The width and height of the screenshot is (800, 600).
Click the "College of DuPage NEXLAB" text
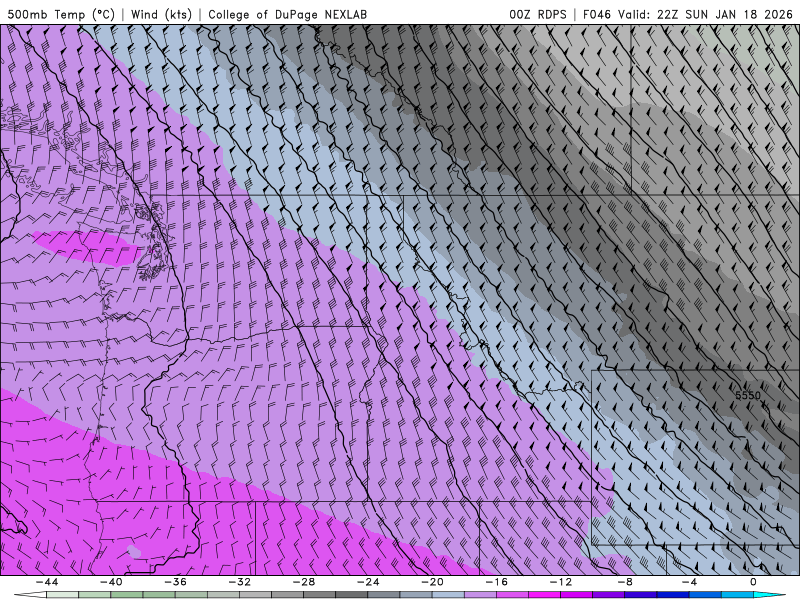[287, 14]
